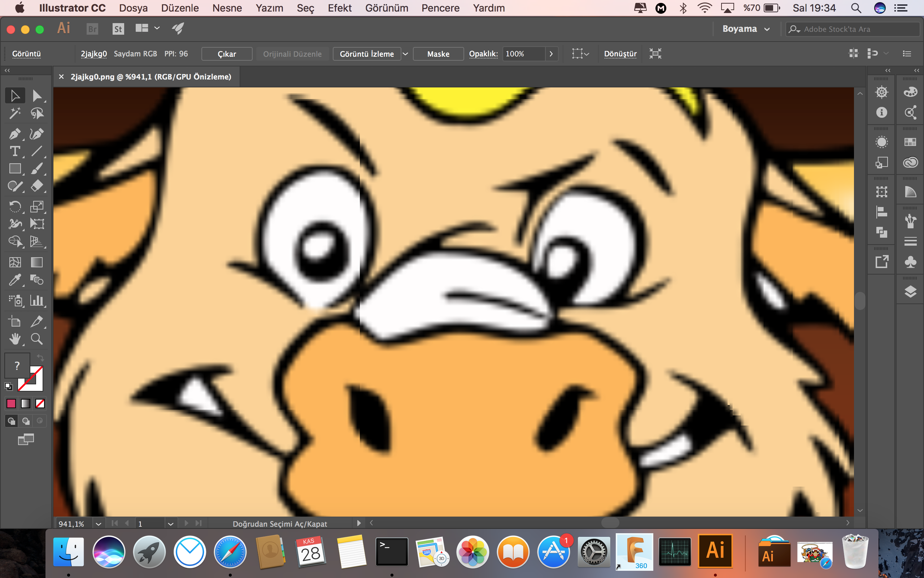The image size is (924, 578).
Task: Select the Direct Selection tool
Action: tap(37, 96)
